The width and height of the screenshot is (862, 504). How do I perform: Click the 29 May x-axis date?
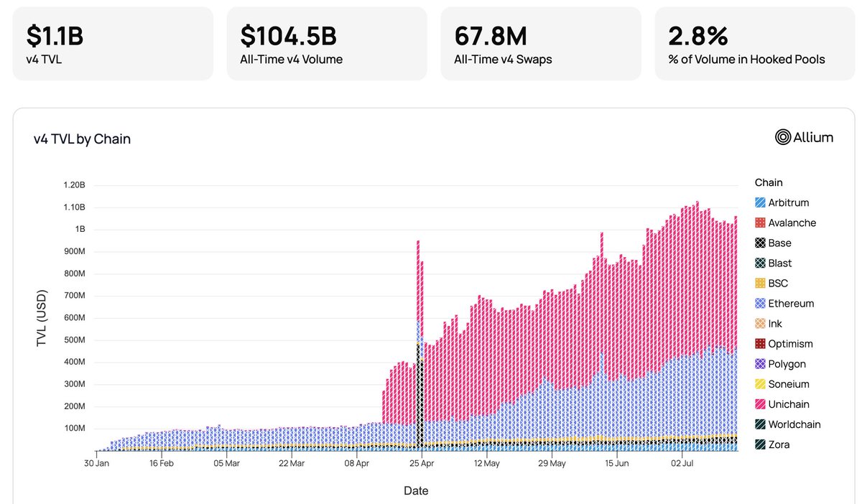coord(552,463)
